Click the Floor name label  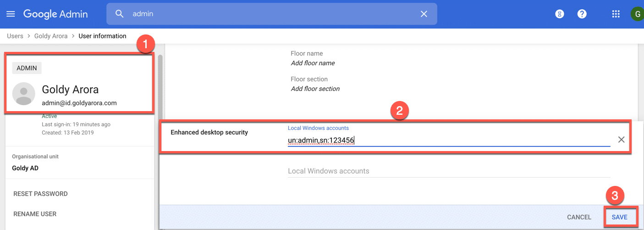pos(307,53)
